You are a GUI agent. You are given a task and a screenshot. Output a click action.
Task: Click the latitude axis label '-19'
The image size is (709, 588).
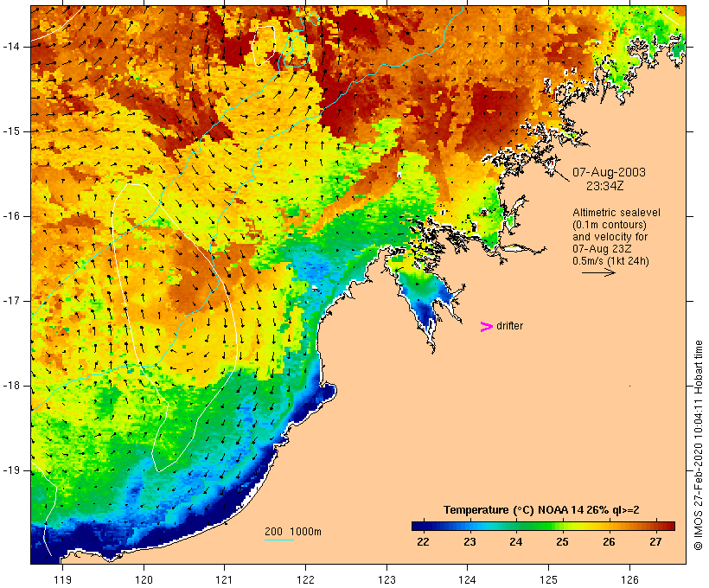tap(11, 470)
